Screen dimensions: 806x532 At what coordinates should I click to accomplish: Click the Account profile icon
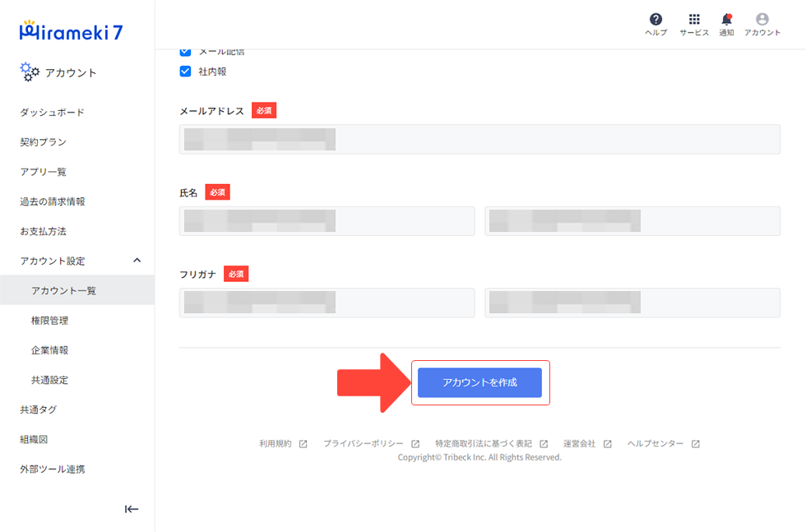tap(762, 20)
